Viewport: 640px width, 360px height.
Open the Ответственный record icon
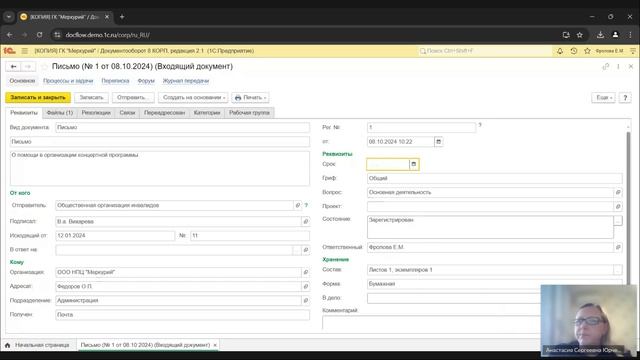click(618, 247)
